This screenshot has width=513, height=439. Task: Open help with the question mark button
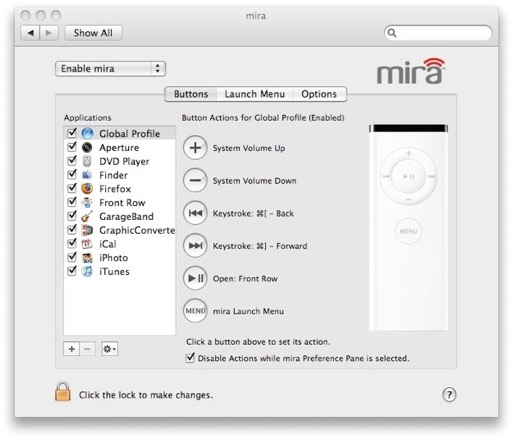click(449, 394)
